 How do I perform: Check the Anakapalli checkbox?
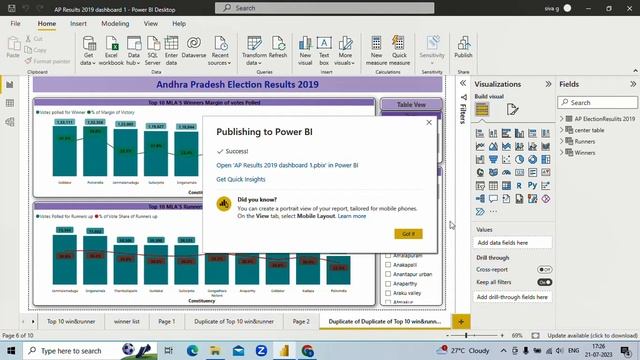pos(388,264)
